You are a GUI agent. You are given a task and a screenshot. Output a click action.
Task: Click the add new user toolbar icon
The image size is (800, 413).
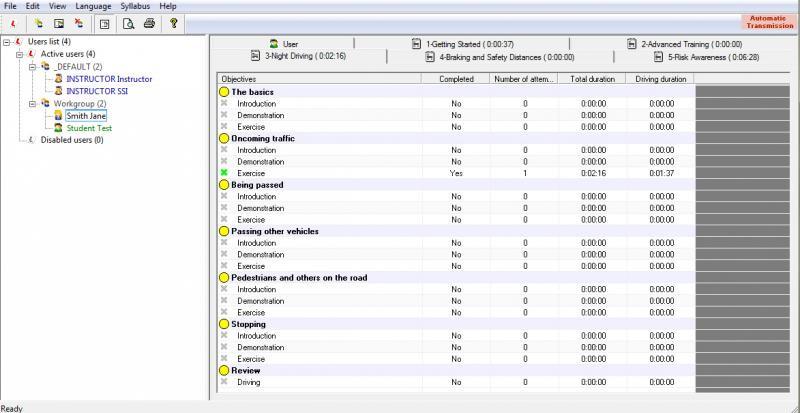coord(39,23)
